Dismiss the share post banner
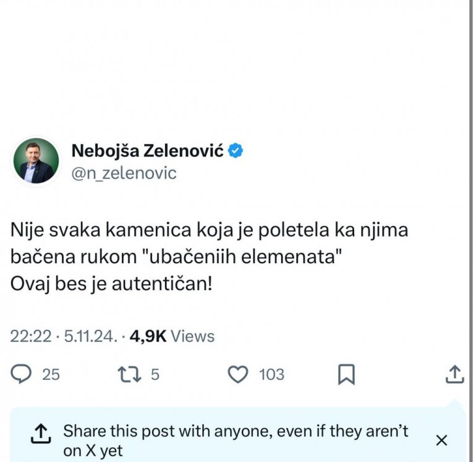476x462 pixels. click(441, 440)
